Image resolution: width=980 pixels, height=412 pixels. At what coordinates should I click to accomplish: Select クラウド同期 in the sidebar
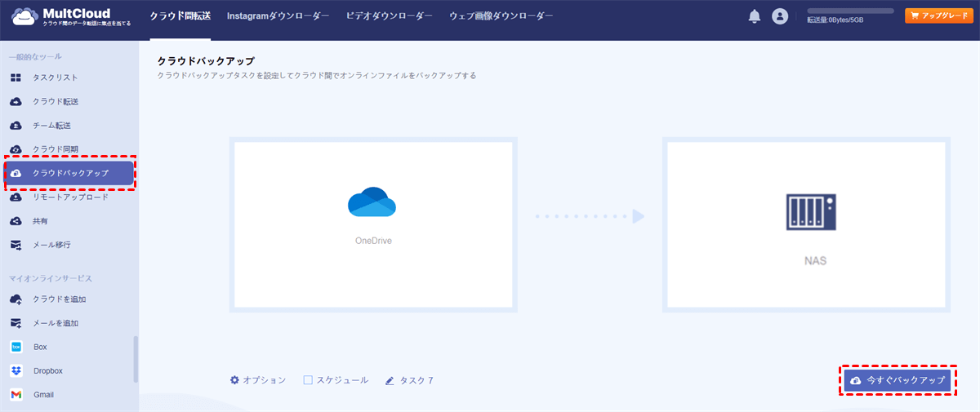(55, 149)
